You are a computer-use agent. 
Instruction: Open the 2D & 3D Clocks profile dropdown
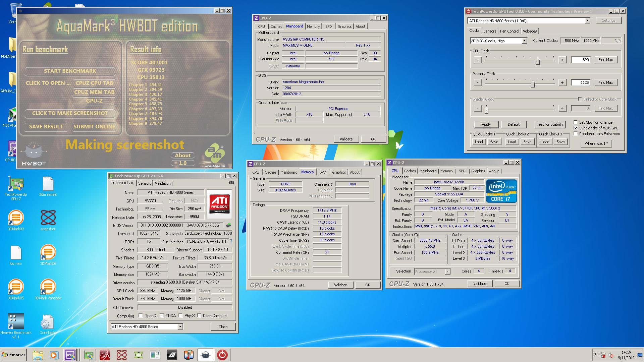(x=524, y=41)
